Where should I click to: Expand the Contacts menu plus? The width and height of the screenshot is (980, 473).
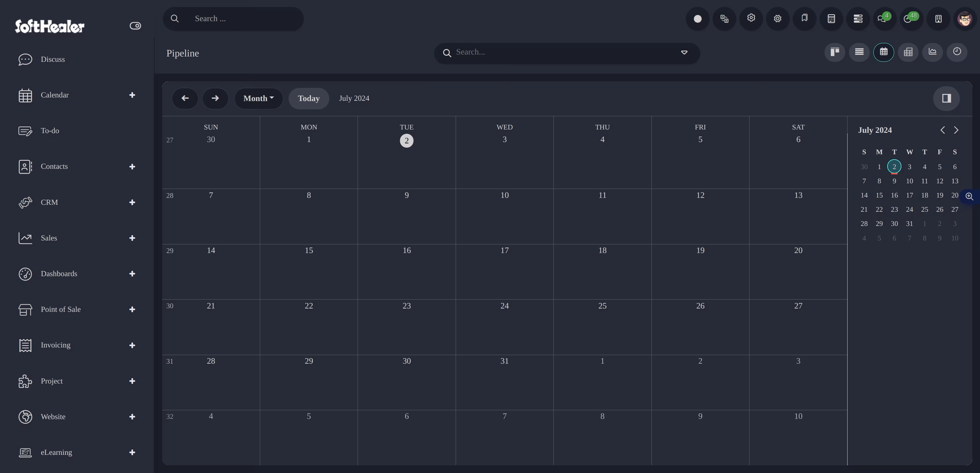pyautogui.click(x=132, y=167)
